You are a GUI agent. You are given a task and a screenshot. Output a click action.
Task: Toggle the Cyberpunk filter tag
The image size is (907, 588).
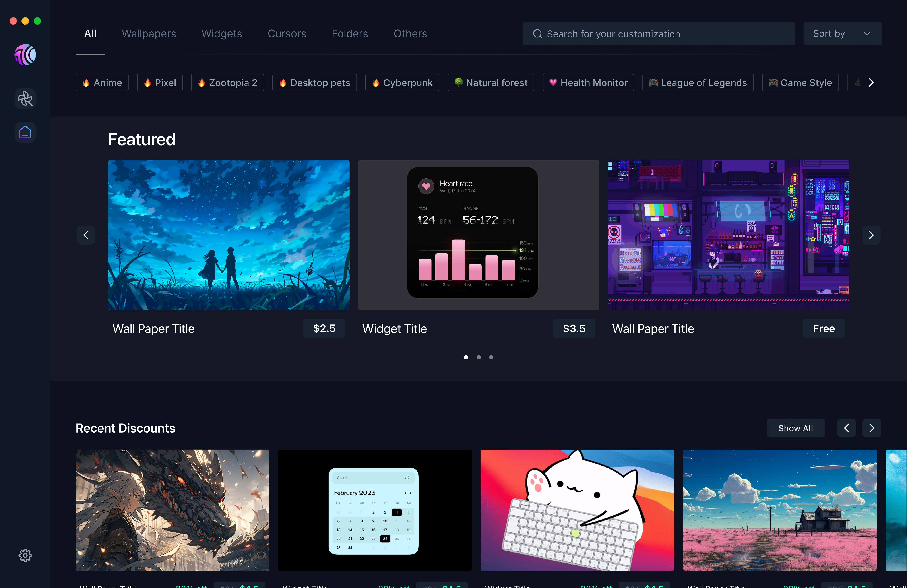coord(402,83)
